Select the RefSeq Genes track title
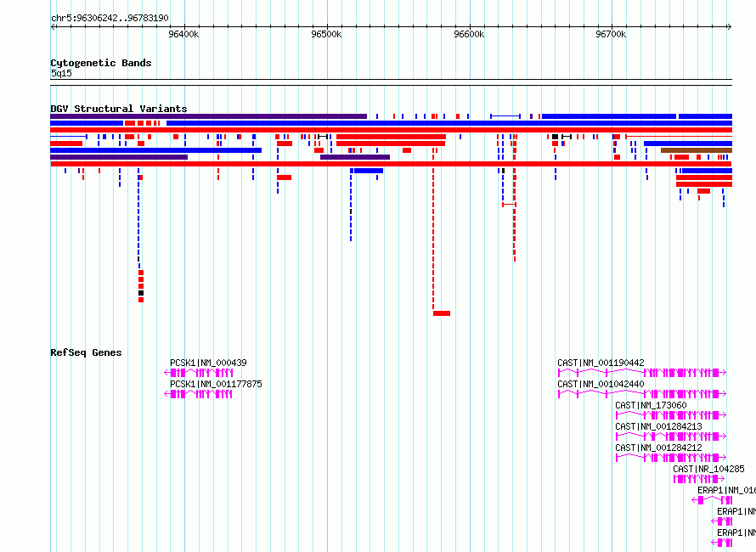Screen dimensions: 756x552 [86, 352]
